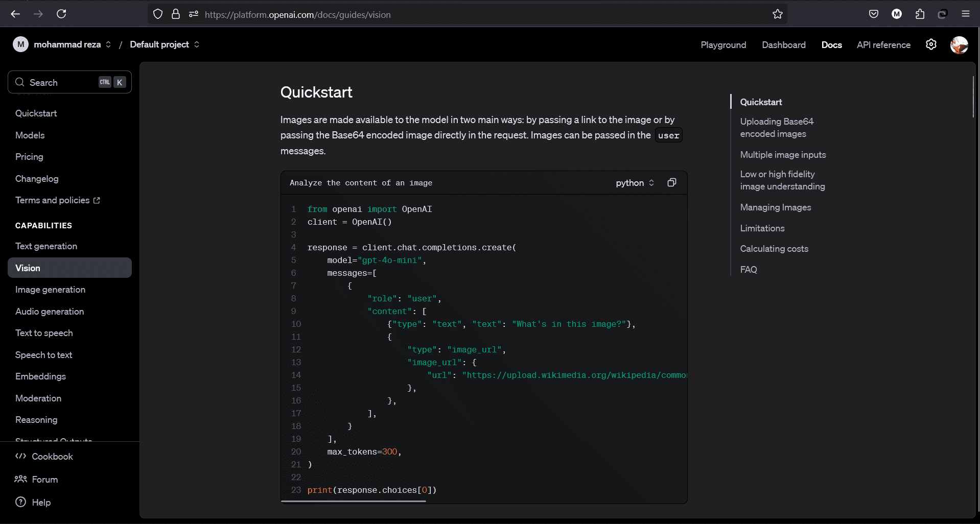Expand the python language selector
The image size is (980, 524).
[x=635, y=183]
